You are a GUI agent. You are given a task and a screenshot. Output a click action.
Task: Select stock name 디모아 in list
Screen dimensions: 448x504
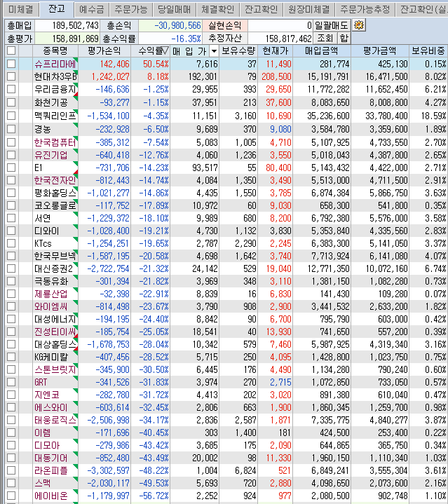tap(47, 446)
